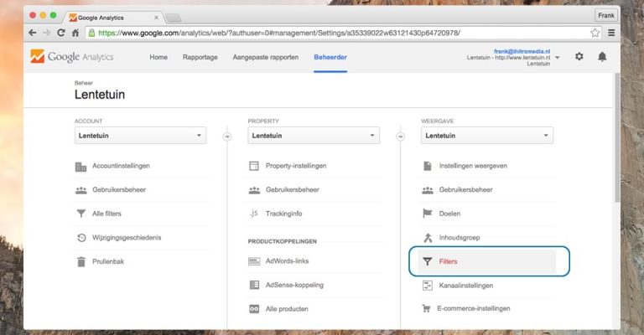Bookmark page with the star icon
This screenshot has width=644, height=335.
pos(595,33)
